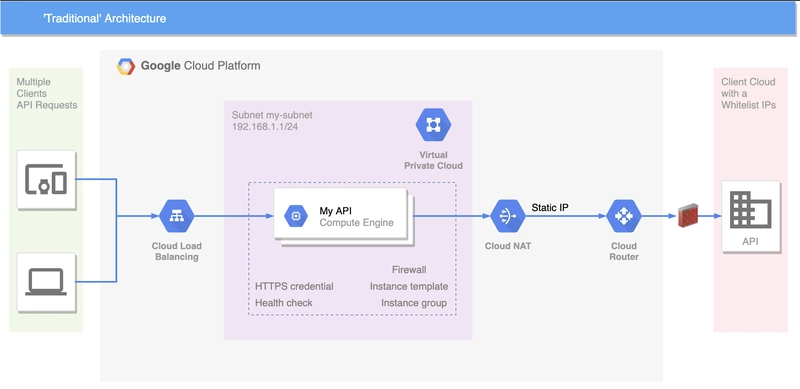Click the Instance group text
Viewport: 800px width, 389px height.
point(414,303)
